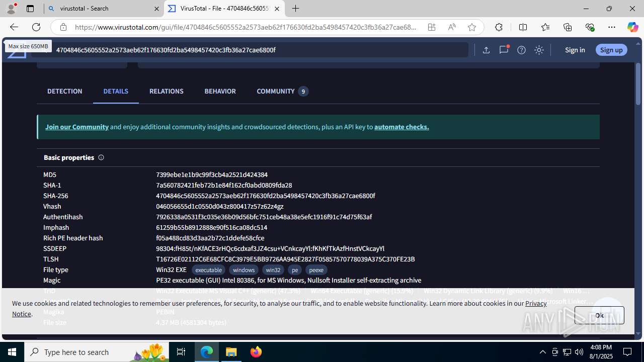Open Collections icon
This screenshot has width=644, height=362.
[x=568, y=27]
